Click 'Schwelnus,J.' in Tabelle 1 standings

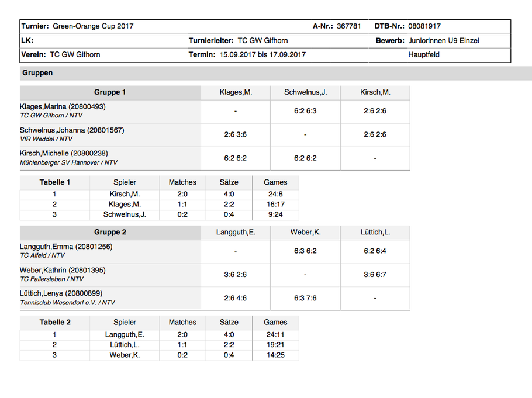pyautogui.click(x=125, y=214)
